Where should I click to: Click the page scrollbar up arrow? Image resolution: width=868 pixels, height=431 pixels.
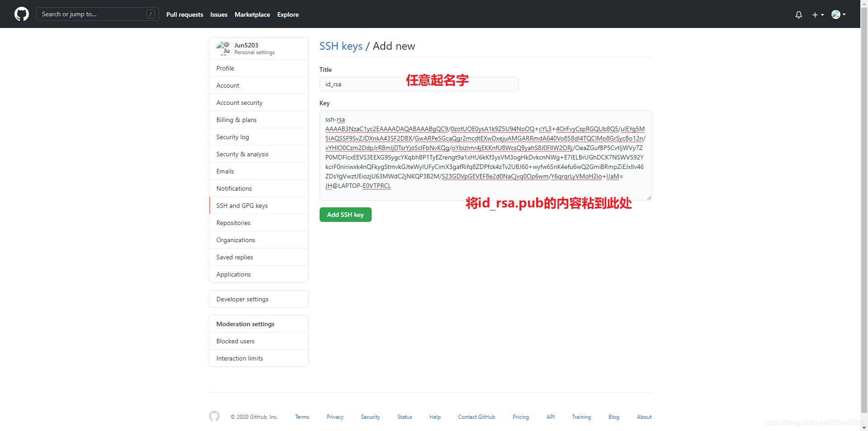coord(864,4)
